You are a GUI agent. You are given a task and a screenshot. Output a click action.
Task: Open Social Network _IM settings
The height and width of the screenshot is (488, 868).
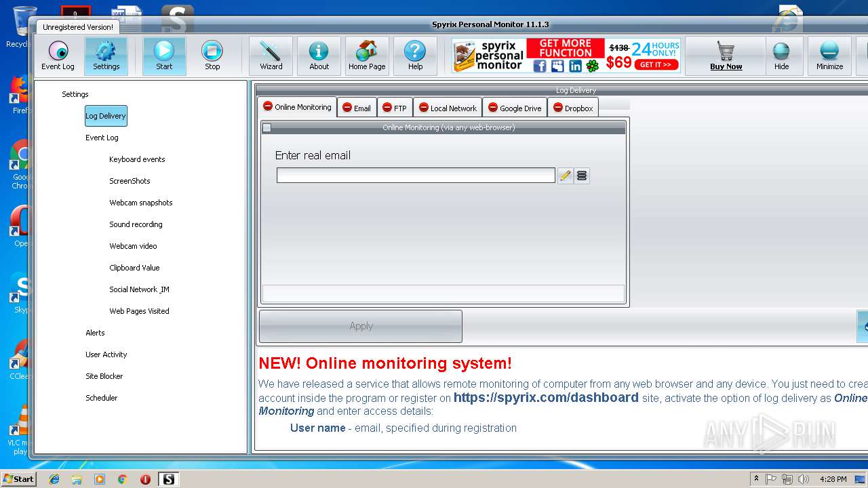[139, 289]
